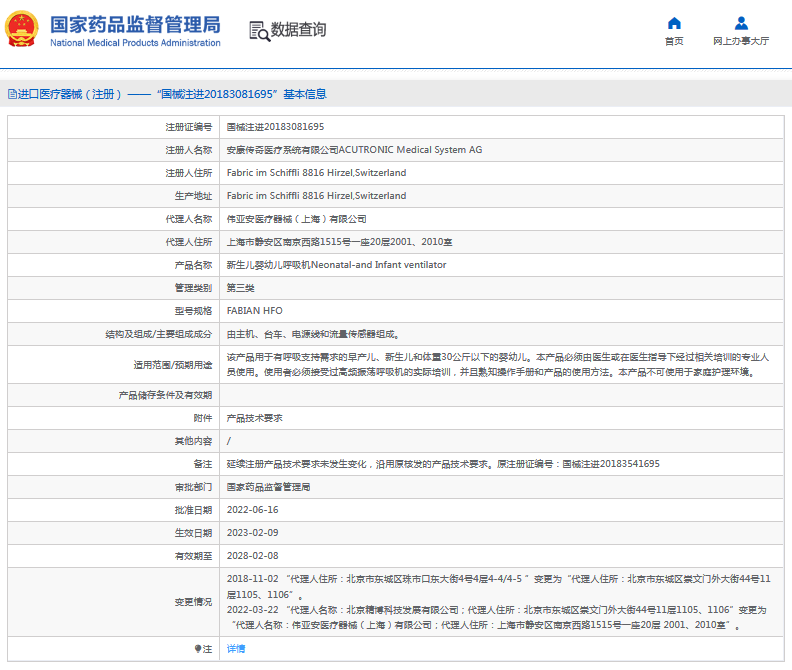Click the 其他内容 slash value
The image size is (792, 670).
(x=229, y=441)
